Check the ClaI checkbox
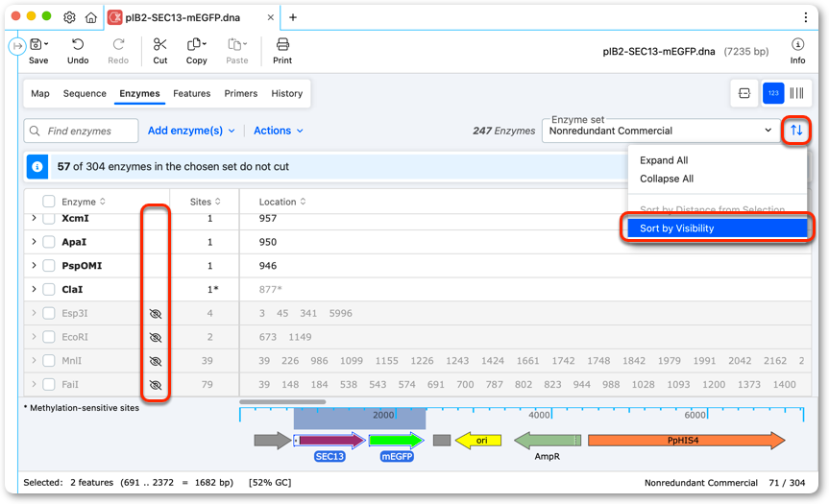The image size is (829, 504). click(x=49, y=290)
